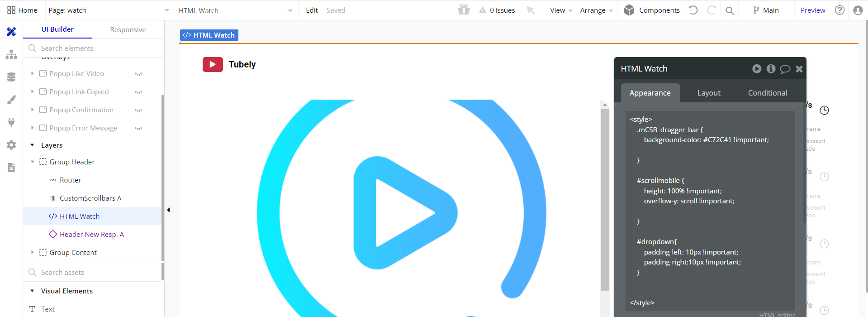The width and height of the screenshot is (868, 317).
Task: Open the Logs document icon
Action: [11, 168]
